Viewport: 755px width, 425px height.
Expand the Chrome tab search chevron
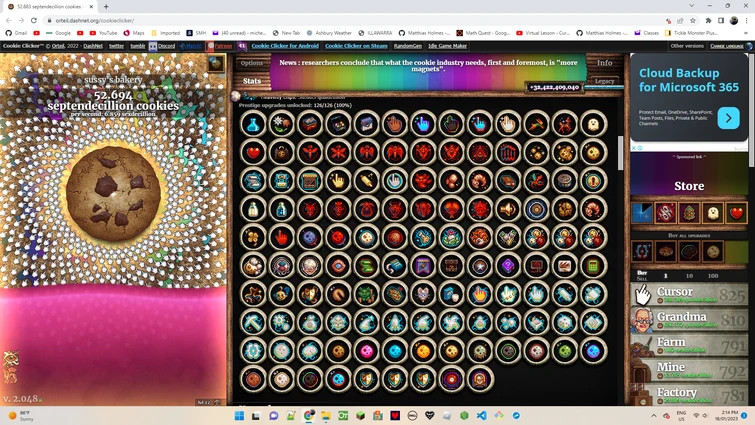click(691, 6)
